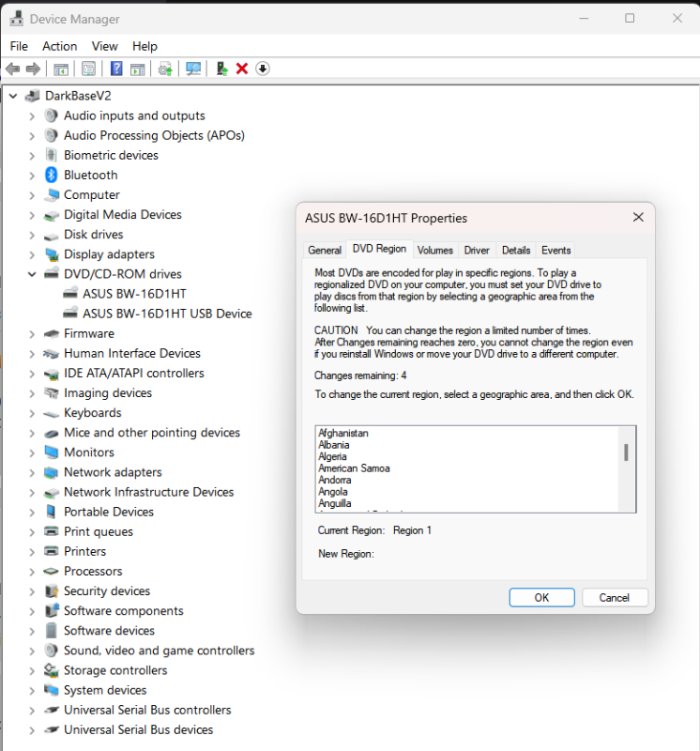This screenshot has width=700, height=751.
Task: Click the black down-arrow Disable device icon
Action: pyautogui.click(x=263, y=69)
